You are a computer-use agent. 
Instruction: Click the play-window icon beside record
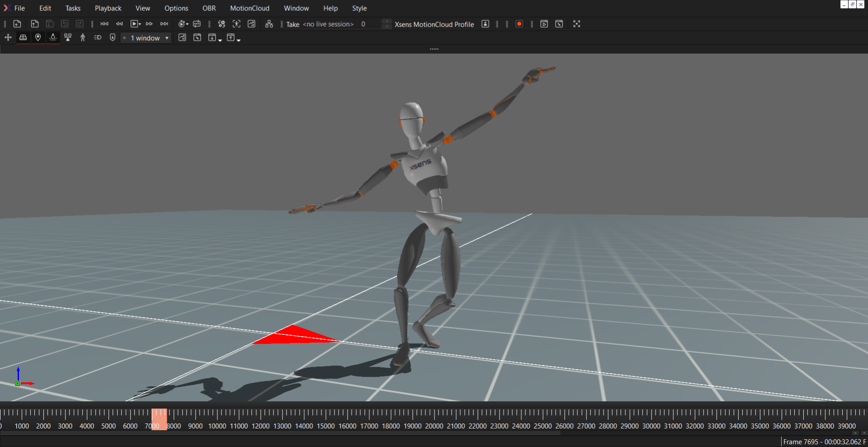click(544, 24)
